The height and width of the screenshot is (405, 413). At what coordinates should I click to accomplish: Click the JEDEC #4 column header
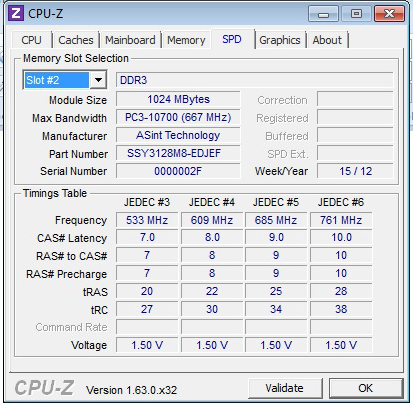tap(212, 202)
